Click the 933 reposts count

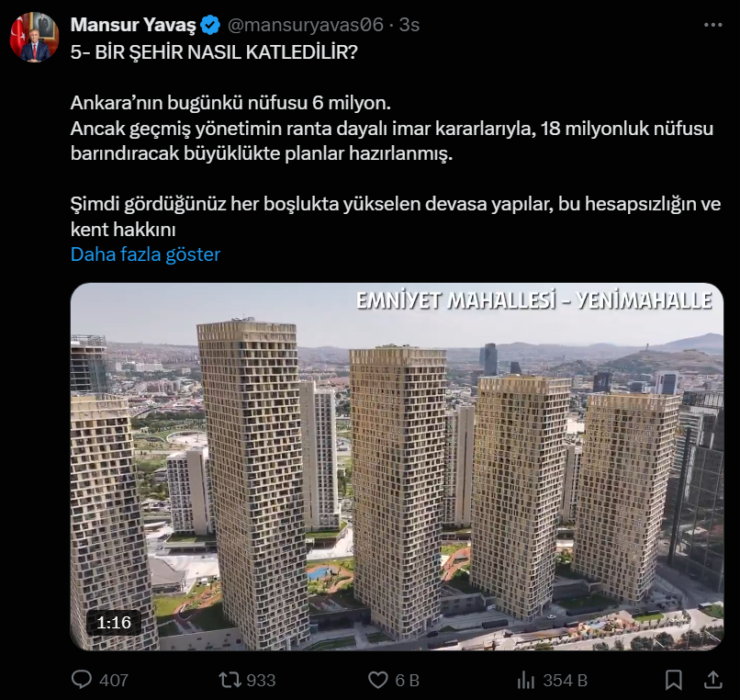point(261,681)
